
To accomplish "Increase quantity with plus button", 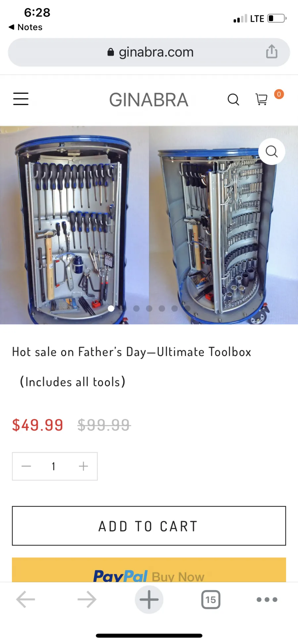I will pyautogui.click(x=83, y=466).
